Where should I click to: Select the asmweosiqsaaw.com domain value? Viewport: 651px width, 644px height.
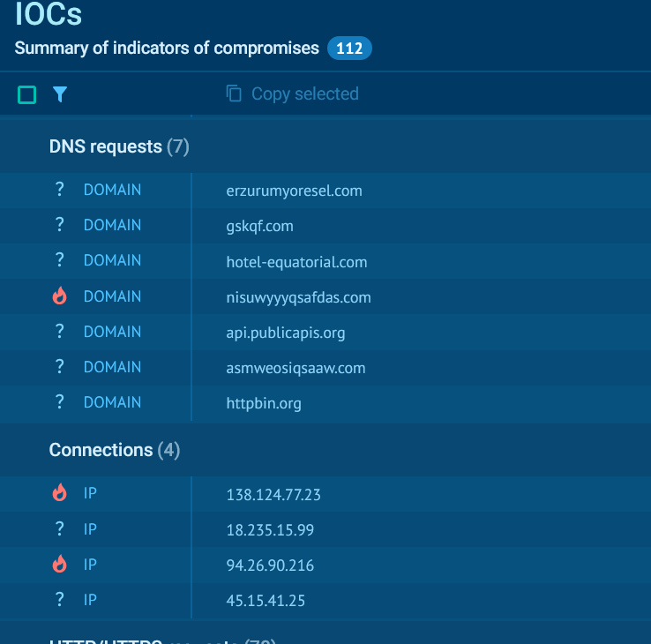click(296, 368)
